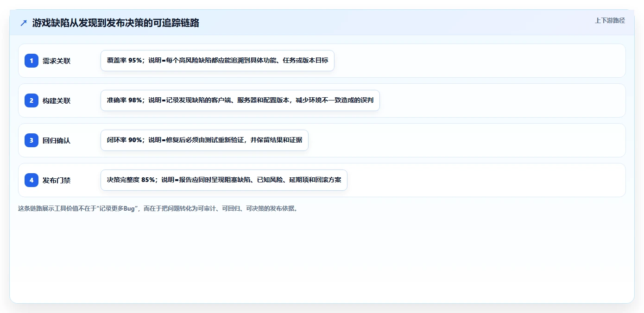Click the 回归确认 step label
The image size is (644, 313).
click(x=57, y=140)
